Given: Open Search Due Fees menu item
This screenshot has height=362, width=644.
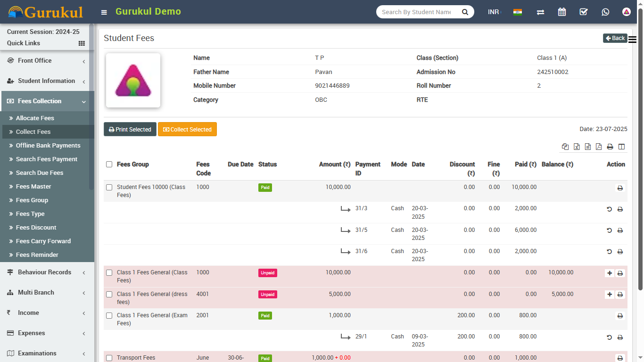Looking at the screenshot, I should (40, 173).
